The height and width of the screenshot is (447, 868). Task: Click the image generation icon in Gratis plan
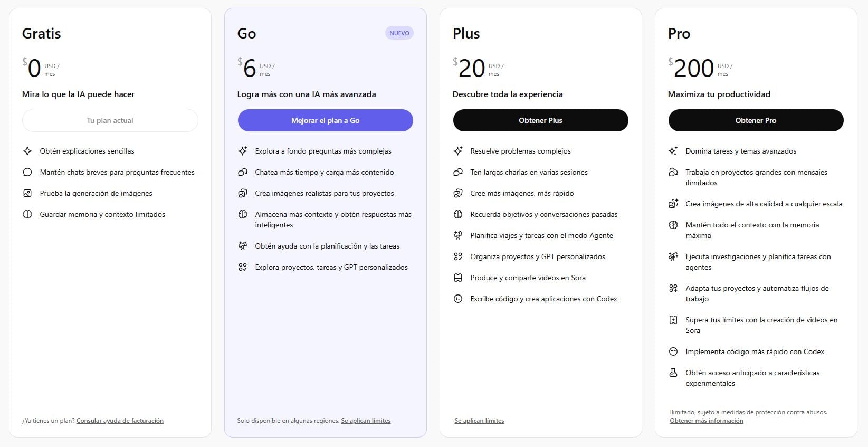coord(27,193)
